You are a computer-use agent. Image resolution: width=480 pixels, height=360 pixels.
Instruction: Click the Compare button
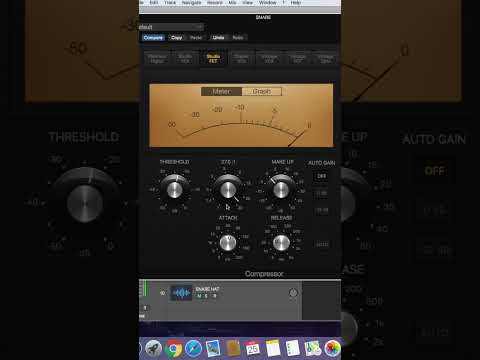(153, 38)
